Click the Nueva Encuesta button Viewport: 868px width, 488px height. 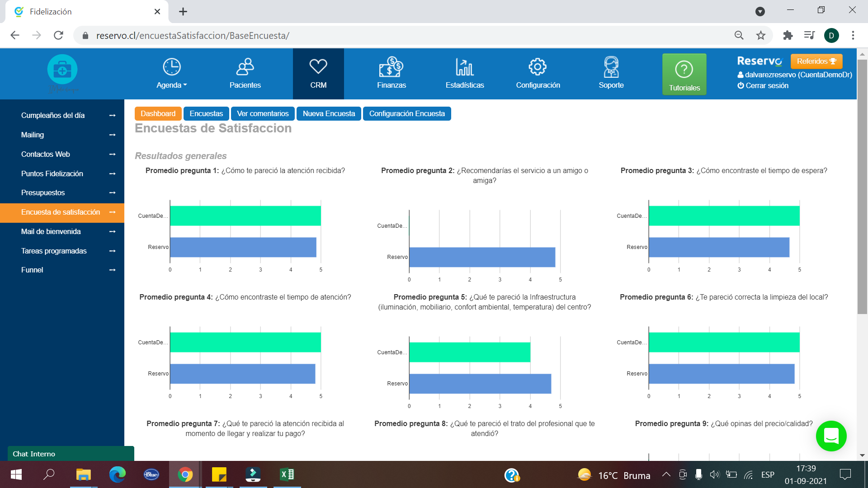pyautogui.click(x=329, y=114)
